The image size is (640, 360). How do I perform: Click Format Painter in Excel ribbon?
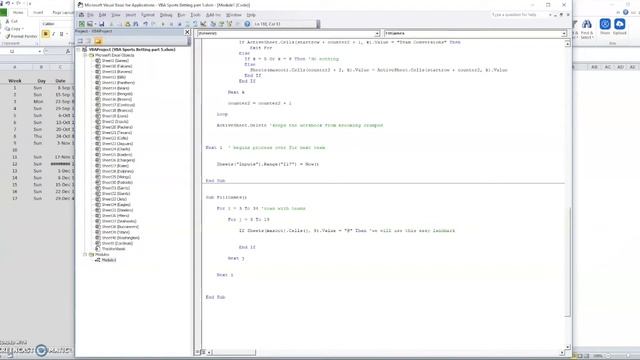[x=21, y=36]
